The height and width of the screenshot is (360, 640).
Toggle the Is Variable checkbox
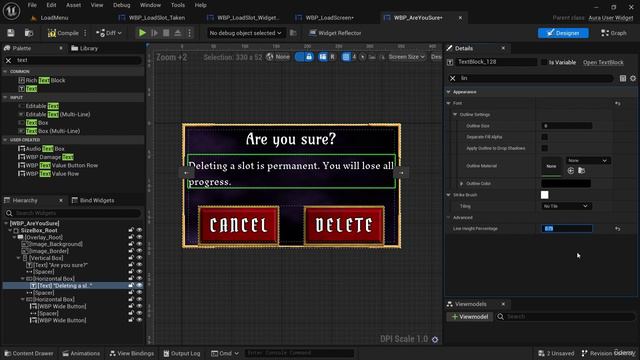pyautogui.click(x=544, y=62)
